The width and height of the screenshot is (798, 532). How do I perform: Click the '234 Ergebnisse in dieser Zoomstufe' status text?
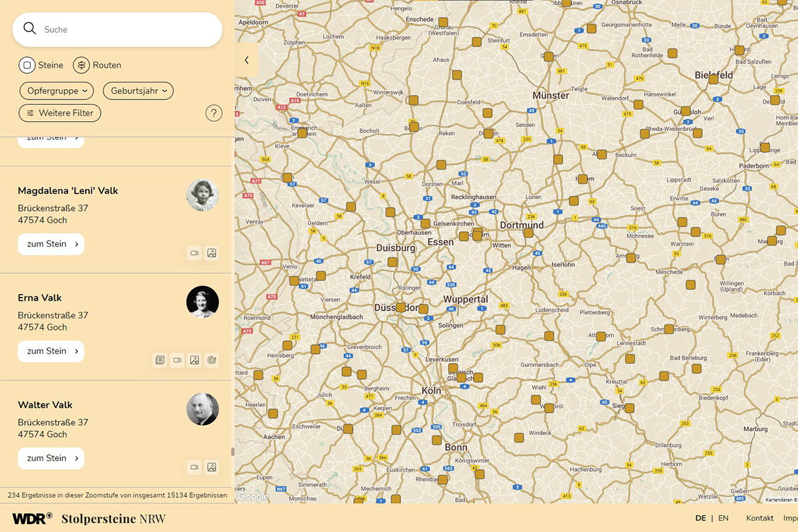pos(117,495)
